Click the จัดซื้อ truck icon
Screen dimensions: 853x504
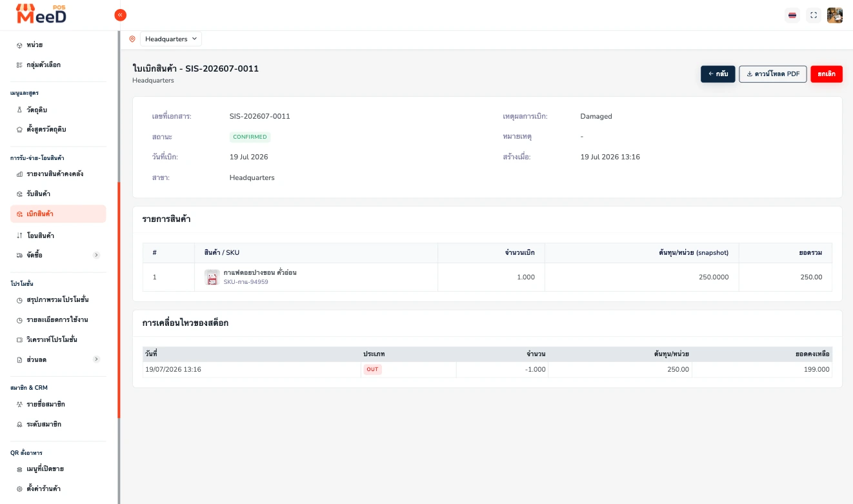pyautogui.click(x=19, y=255)
